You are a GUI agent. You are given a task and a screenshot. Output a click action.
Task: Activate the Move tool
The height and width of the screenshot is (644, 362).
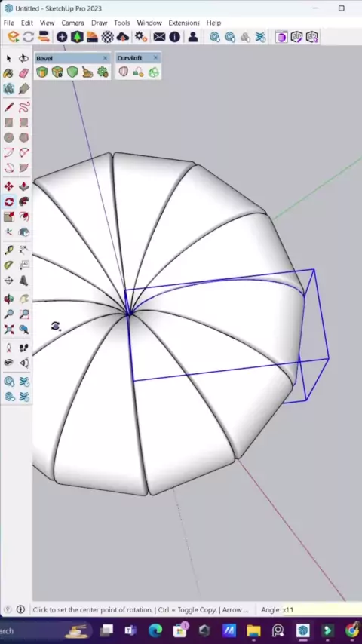point(8,186)
